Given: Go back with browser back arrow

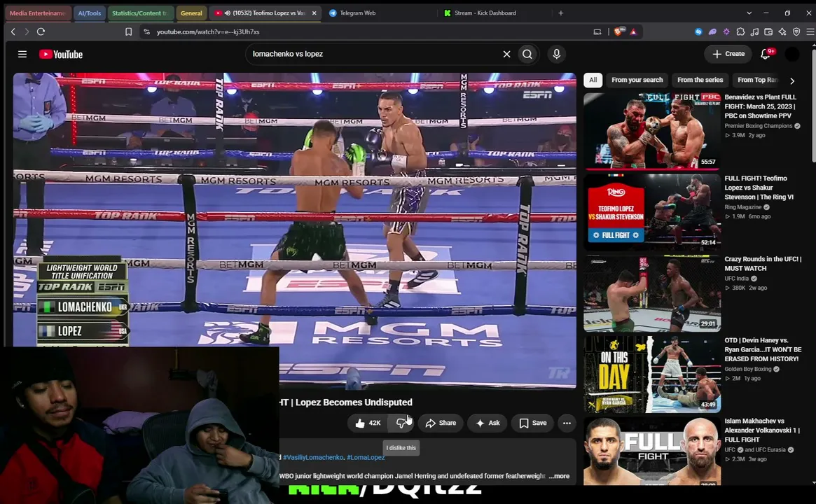Looking at the screenshot, I should pos(13,31).
